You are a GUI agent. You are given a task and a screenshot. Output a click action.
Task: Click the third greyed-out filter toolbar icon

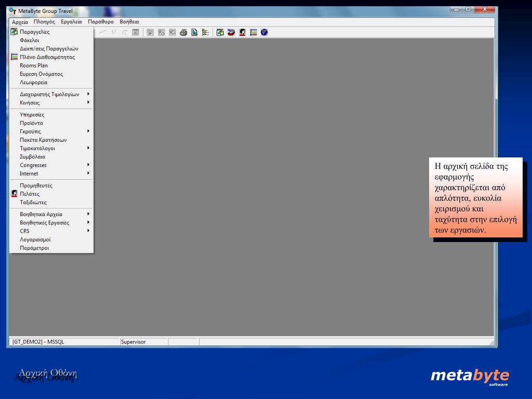point(172,33)
